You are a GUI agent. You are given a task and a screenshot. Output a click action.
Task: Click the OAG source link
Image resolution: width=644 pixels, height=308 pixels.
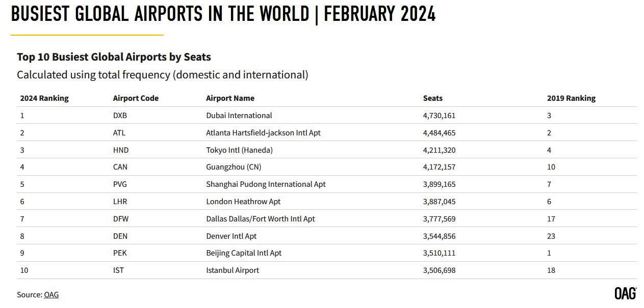51,295
